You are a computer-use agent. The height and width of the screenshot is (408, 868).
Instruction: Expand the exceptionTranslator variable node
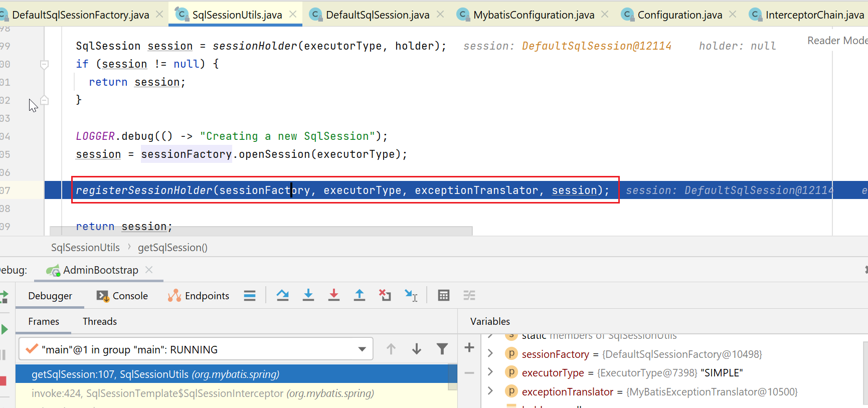click(x=490, y=391)
